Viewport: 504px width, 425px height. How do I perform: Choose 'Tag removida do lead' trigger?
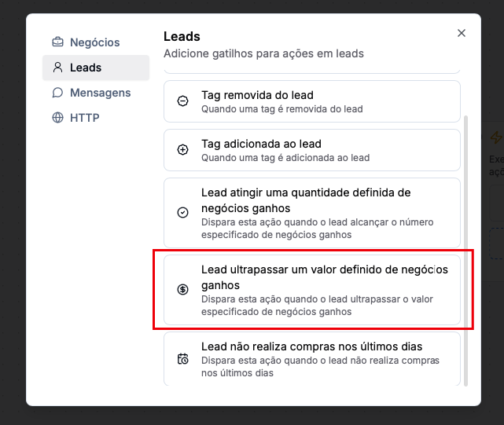pyautogui.click(x=311, y=101)
